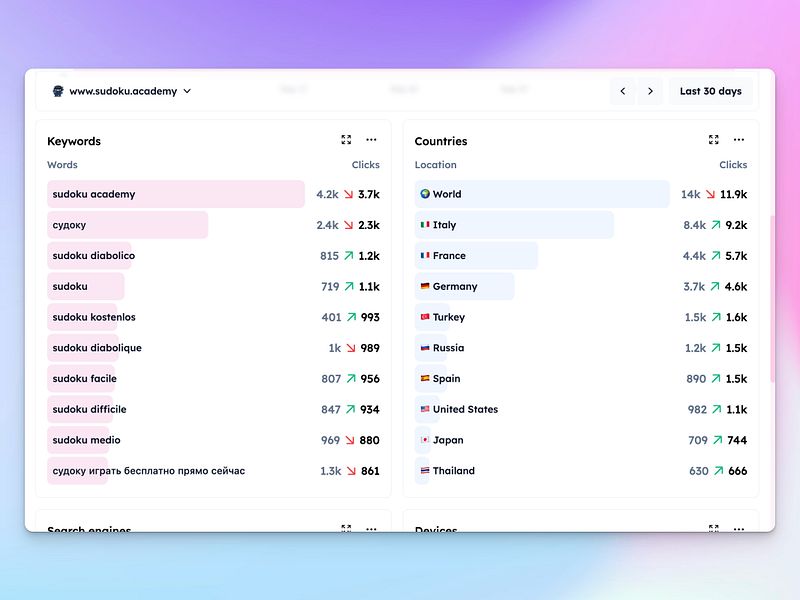
Task: Select the 'sudoku diabolico' keyword row
Action: [x=213, y=256]
